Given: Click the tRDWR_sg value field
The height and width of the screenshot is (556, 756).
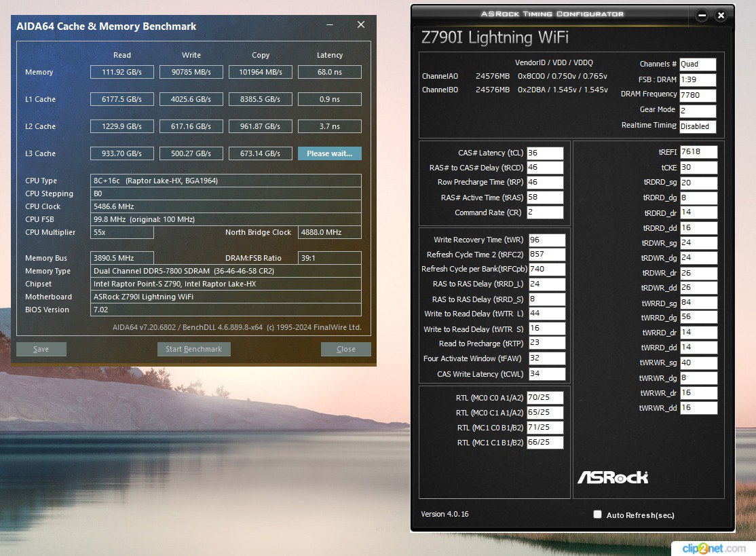Looking at the screenshot, I should point(698,242).
